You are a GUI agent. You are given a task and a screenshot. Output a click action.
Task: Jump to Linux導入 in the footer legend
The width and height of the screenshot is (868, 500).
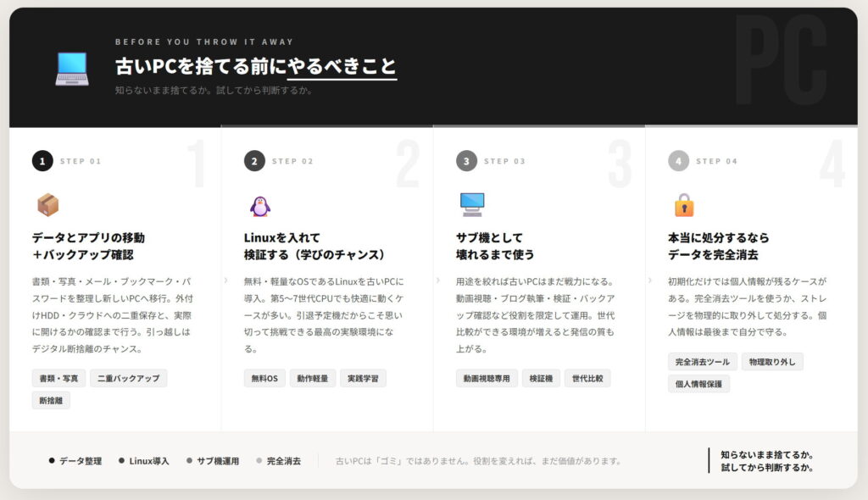[x=148, y=461]
